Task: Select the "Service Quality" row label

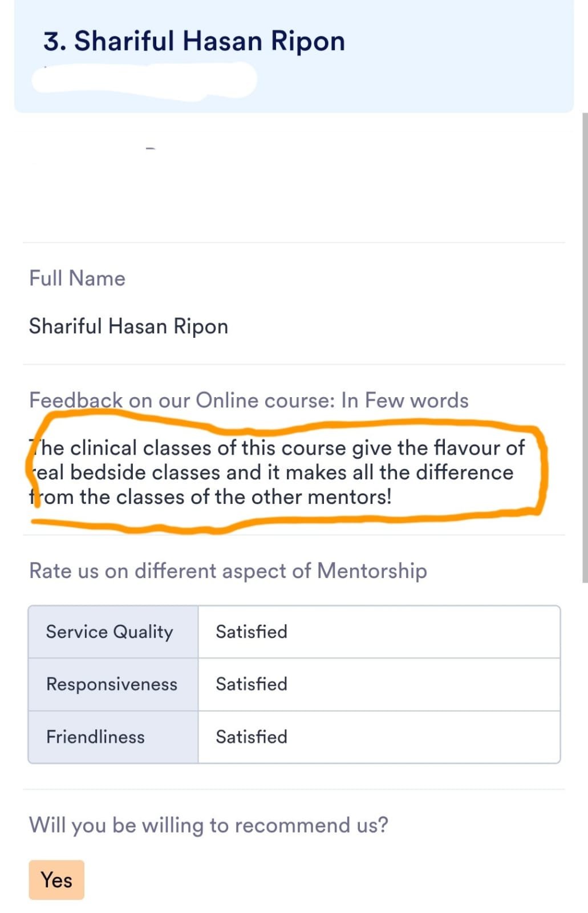Action: coord(110,632)
